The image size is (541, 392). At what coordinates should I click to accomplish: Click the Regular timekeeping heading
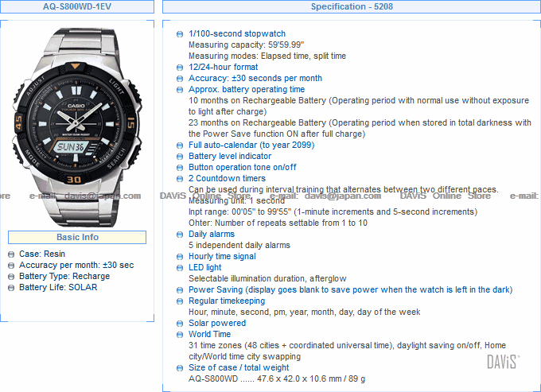pyautogui.click(x=227, y=301)
